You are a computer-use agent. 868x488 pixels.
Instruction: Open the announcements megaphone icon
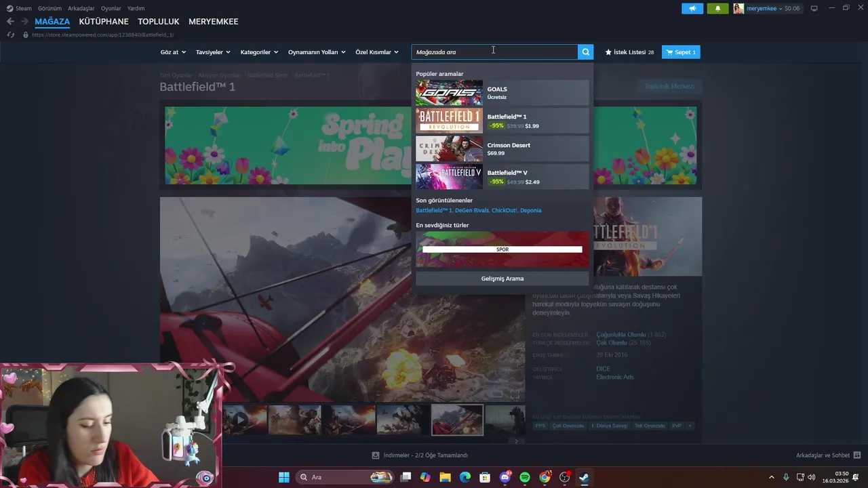692,8
